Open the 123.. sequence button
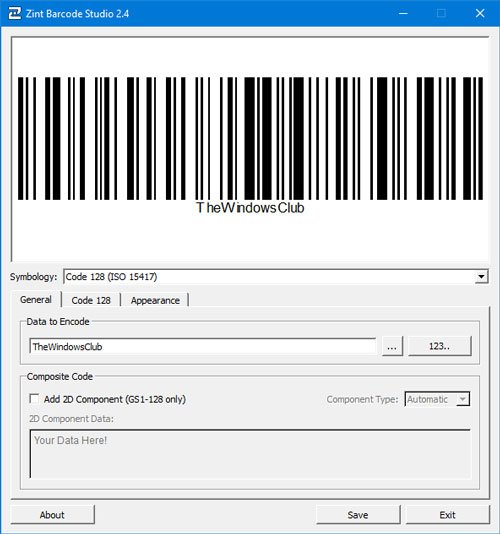The image size is (500, 534). (439, 346)
